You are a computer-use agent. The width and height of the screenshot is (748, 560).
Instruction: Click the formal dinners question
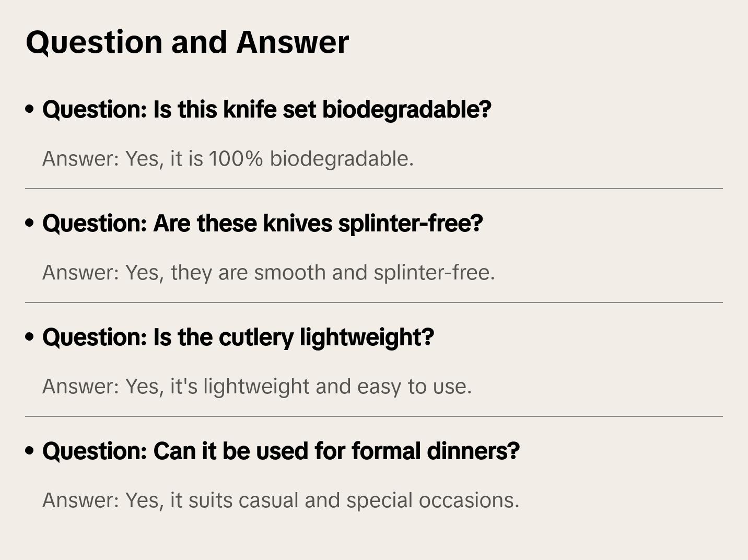[x=280, y=451]
